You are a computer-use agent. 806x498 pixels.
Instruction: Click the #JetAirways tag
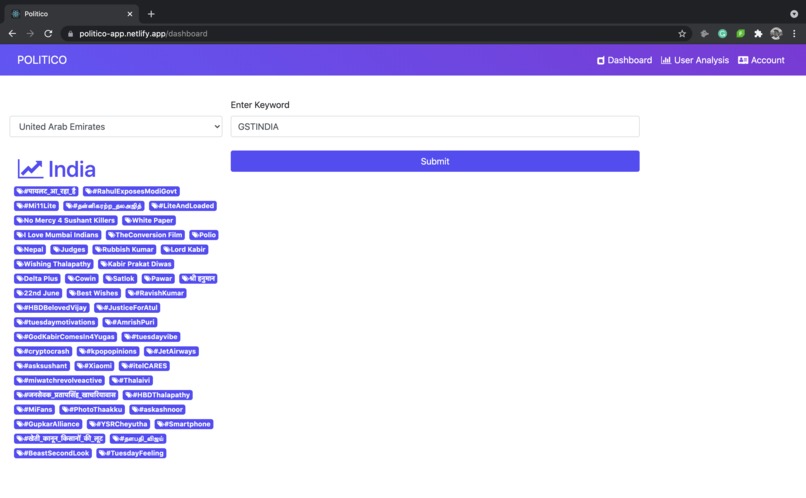[171, 351]
